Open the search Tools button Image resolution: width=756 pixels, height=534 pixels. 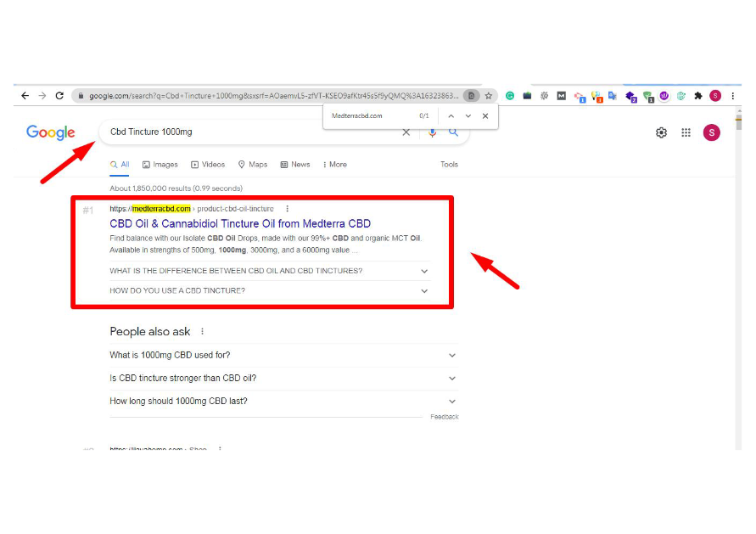449,165
